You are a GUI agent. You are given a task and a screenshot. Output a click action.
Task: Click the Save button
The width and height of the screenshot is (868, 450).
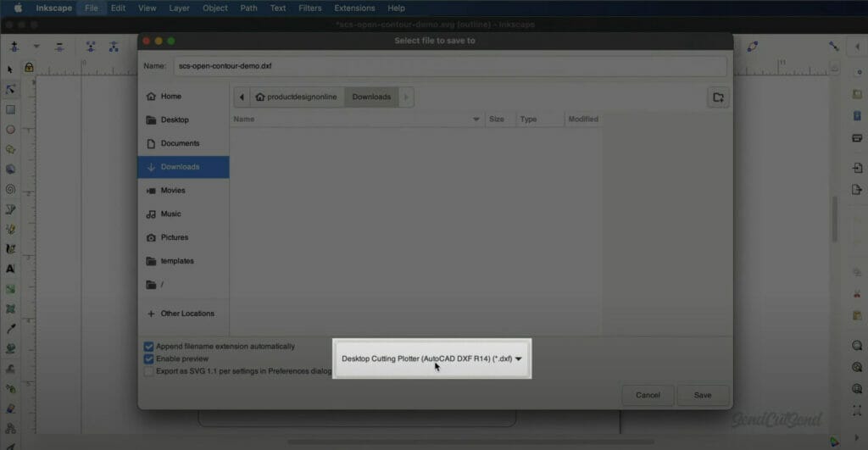click(703, 395)
